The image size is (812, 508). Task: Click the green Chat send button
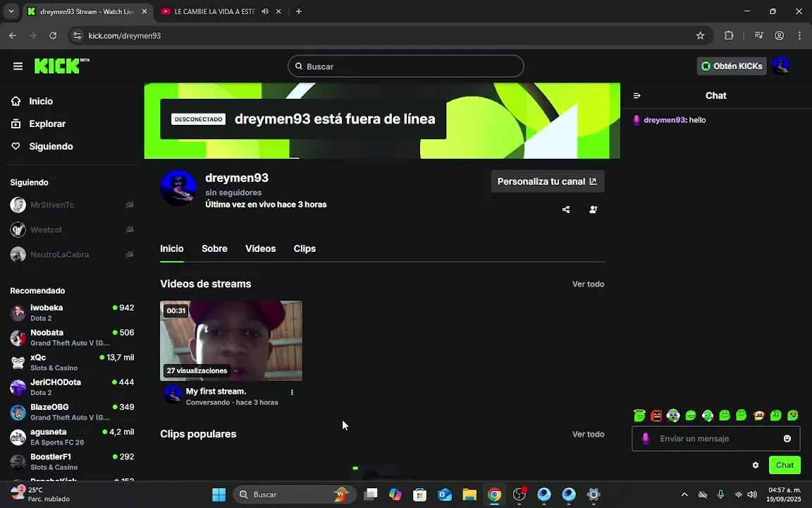(785, 465)
